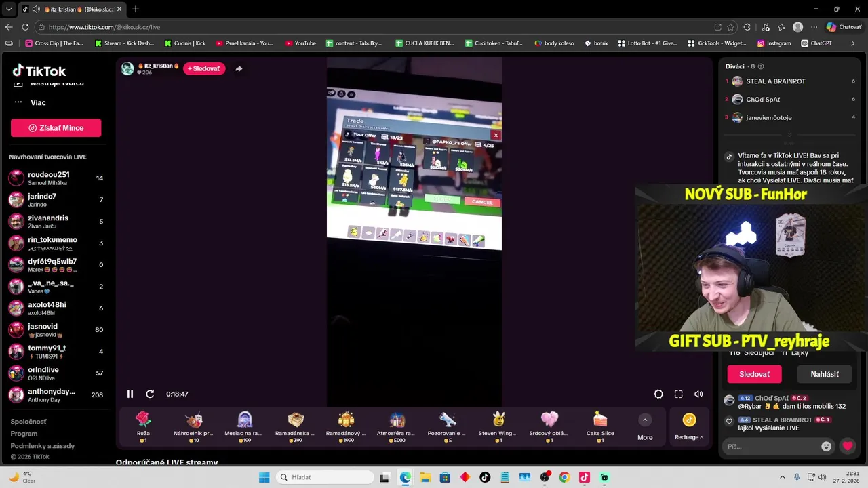The height and width of the screenshot is (488, 868).
Task: Open browser profile avatar
Action: [798, 27]
